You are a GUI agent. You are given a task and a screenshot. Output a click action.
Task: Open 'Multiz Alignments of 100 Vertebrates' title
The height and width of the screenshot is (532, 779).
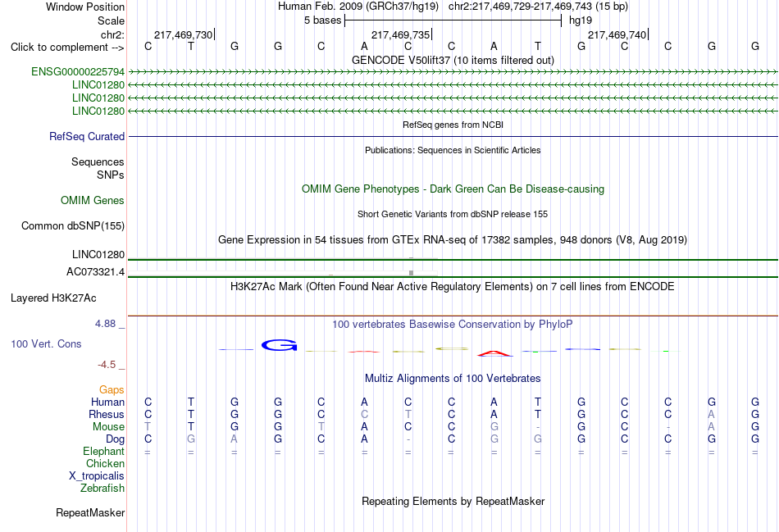(x=453, y=379)
